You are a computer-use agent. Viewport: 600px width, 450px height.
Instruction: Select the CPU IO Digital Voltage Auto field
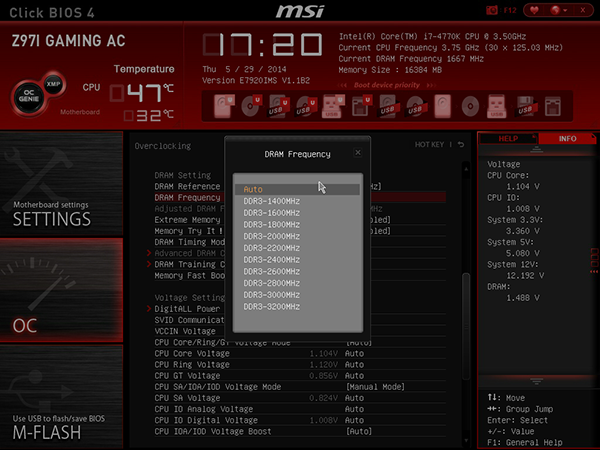tap(354, 420)
